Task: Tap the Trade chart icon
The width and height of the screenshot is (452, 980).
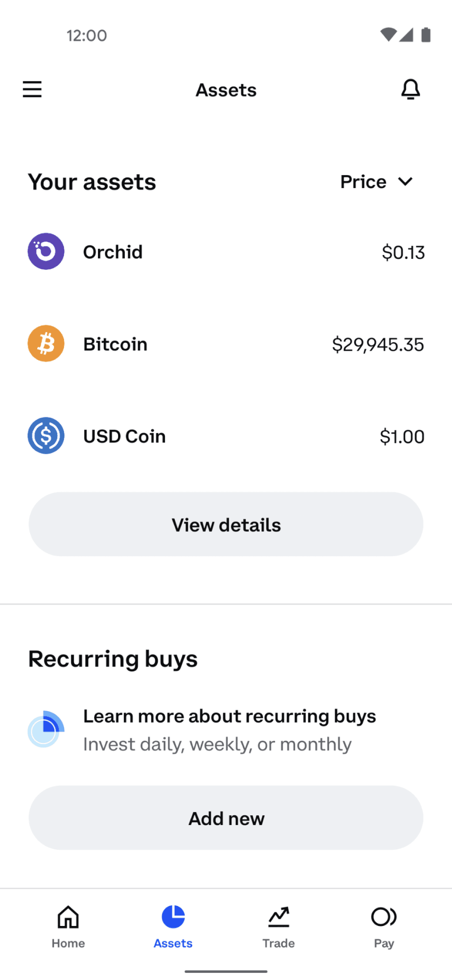Action: coord(279,917)
